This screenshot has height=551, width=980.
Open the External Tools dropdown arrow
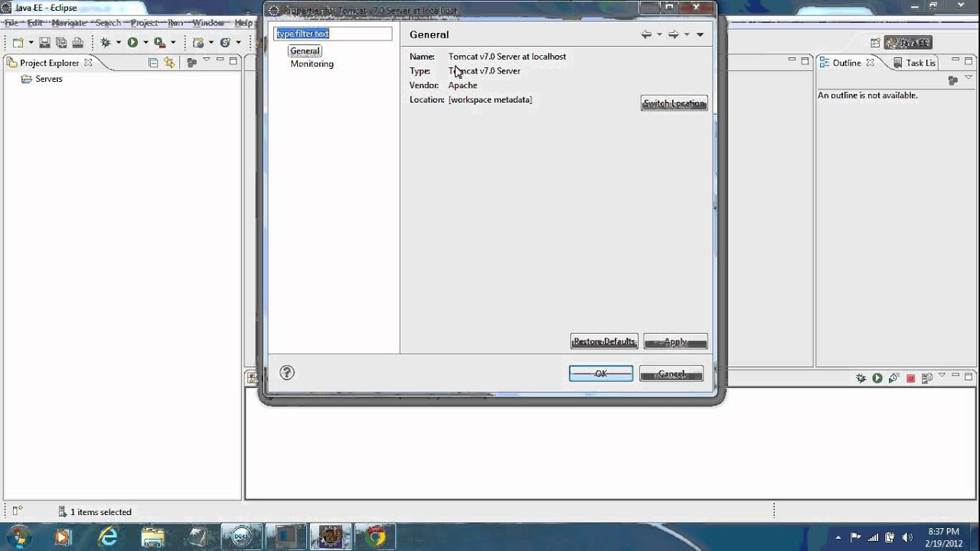click(173, 43)
